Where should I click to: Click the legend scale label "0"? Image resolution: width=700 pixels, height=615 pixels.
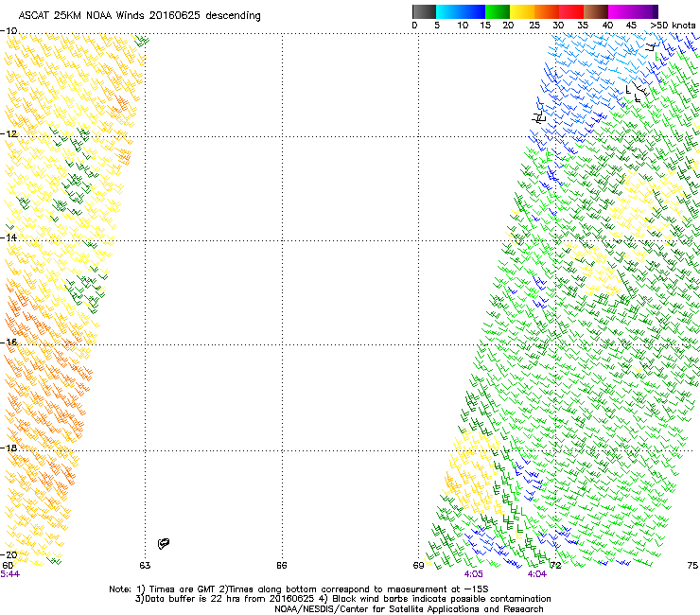coord(414,25)
